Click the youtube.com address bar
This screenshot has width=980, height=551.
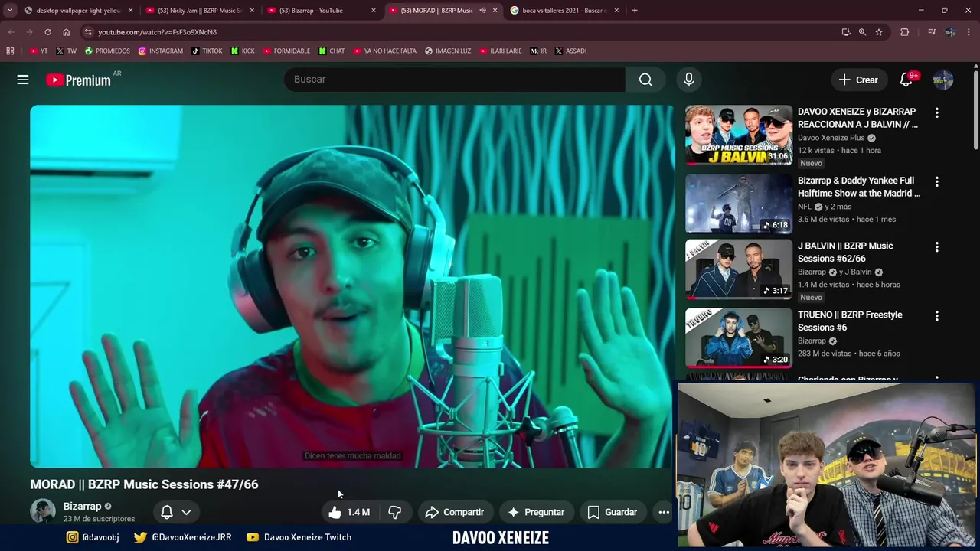(459, 32)
